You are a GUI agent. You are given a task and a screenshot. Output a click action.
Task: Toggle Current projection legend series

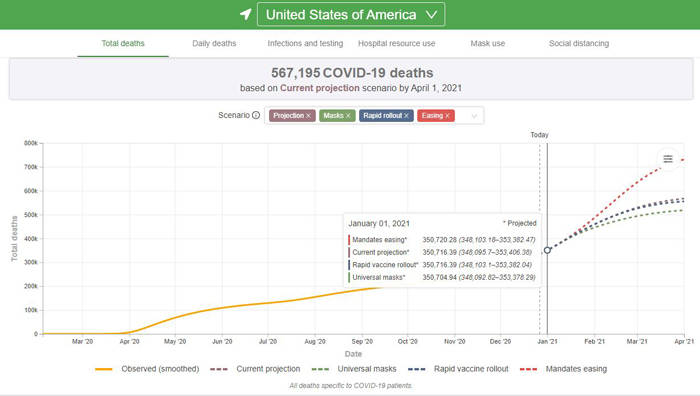coord(255,369)
